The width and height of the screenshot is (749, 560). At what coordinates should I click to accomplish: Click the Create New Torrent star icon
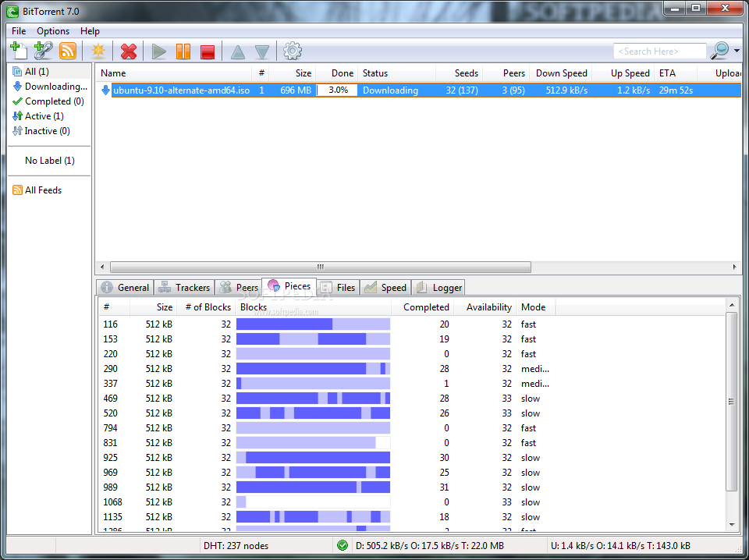[98, 51]
